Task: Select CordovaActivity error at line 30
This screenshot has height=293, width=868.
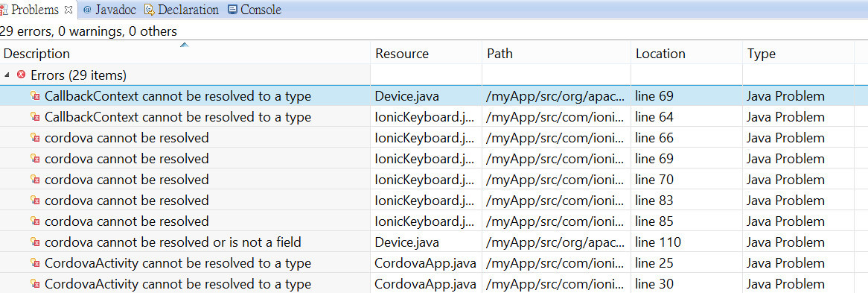Action: click(434, 283)
